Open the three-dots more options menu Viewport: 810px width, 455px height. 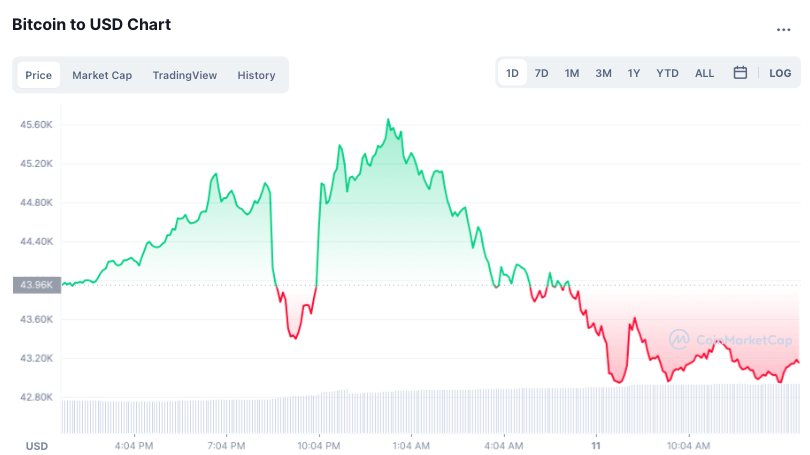[783, 29]
